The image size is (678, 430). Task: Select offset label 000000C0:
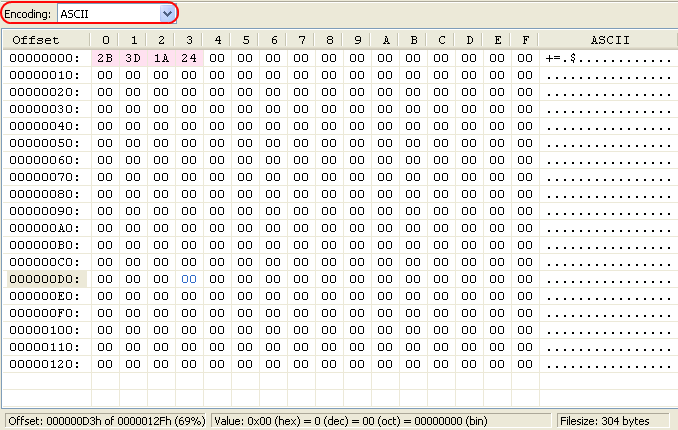coord(45,262)
